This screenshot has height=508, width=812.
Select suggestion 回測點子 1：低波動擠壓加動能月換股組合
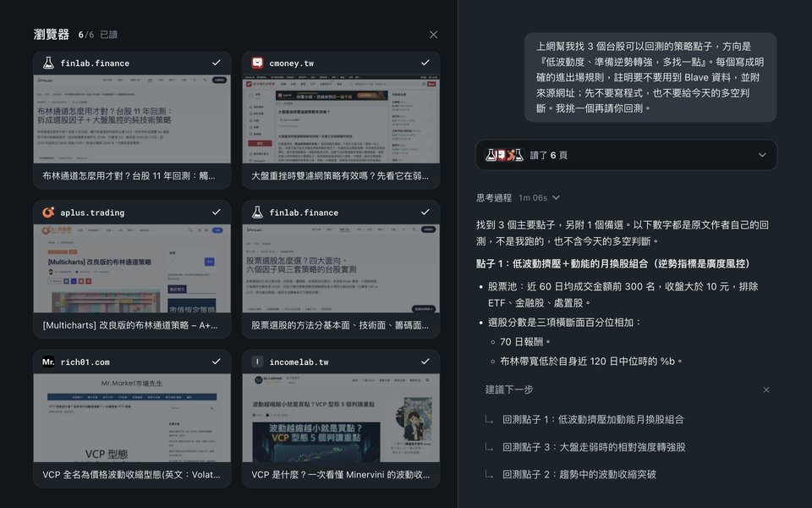point(593,419)
